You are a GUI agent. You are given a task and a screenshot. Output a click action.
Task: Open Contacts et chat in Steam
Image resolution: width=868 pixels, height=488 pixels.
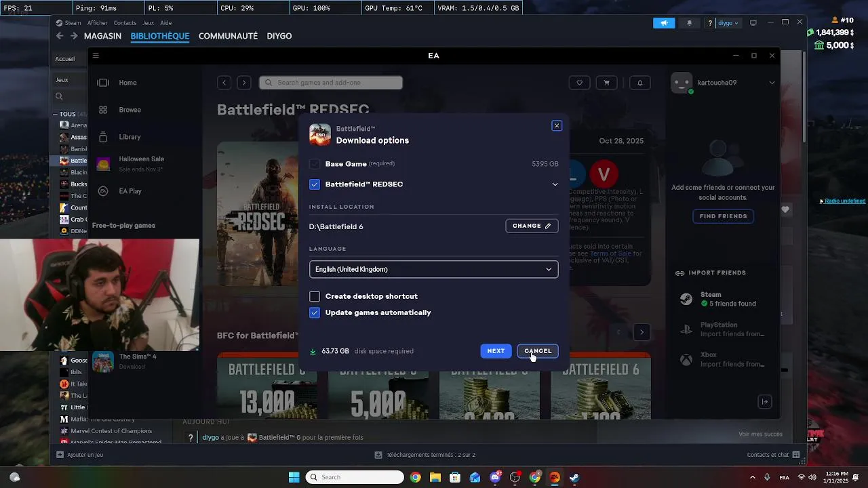pos(773,455)
